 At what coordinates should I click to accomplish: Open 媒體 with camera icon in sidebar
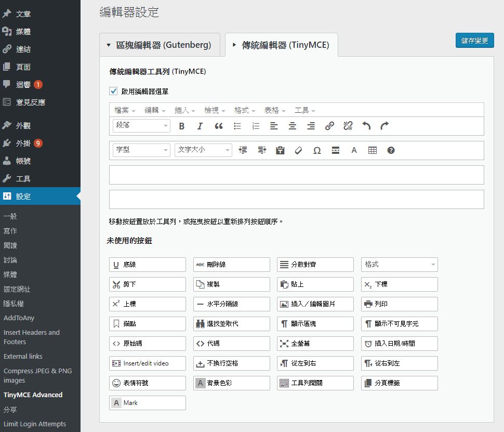tap(40, 32)
